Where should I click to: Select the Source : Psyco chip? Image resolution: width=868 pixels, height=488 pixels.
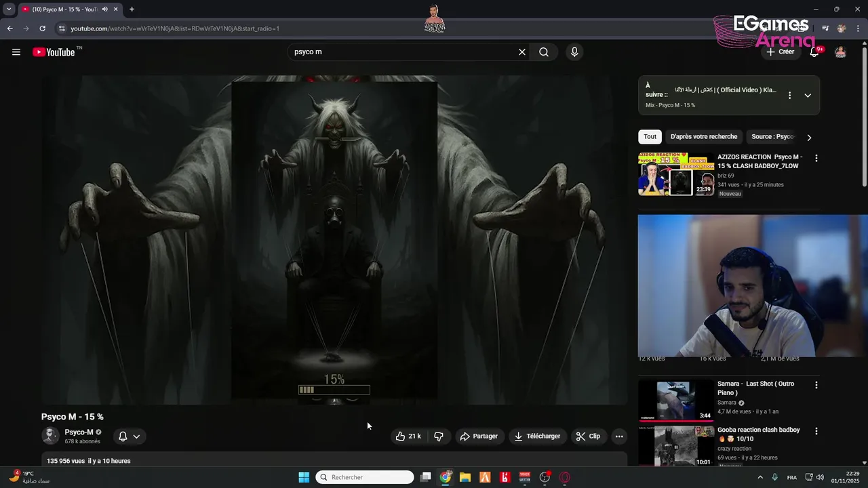[772, 137]
